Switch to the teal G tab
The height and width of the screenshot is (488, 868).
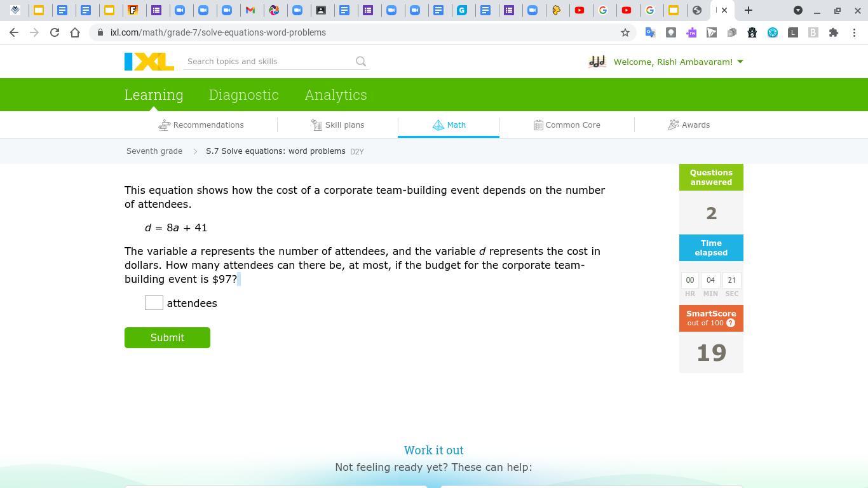[462, 10]
